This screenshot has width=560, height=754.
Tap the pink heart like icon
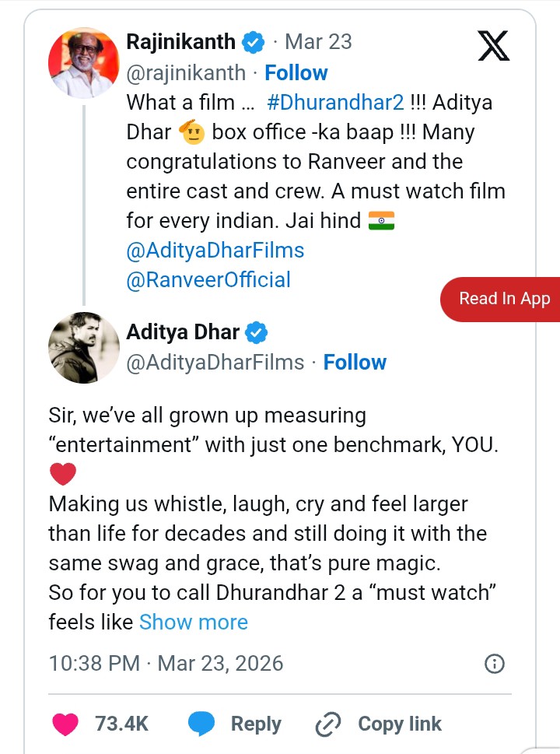[65, 724]
